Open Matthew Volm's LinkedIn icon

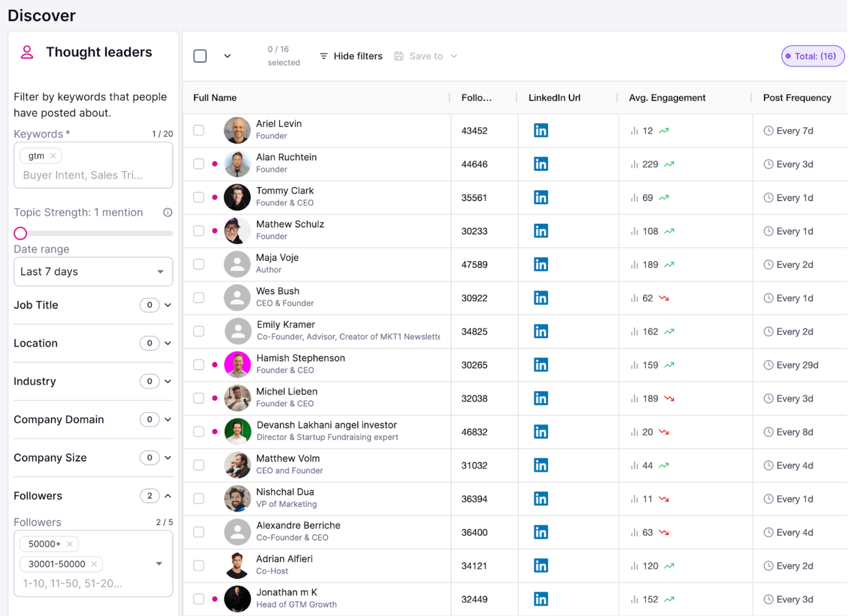541,465
